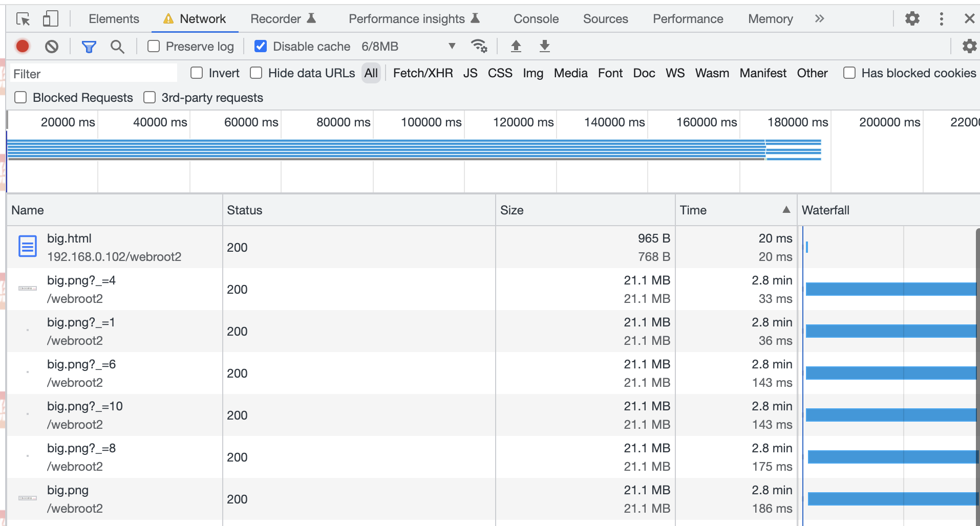Switch to the Memory tab
Image resolution: width=980 pixels, height=526 pixels.
771,19
